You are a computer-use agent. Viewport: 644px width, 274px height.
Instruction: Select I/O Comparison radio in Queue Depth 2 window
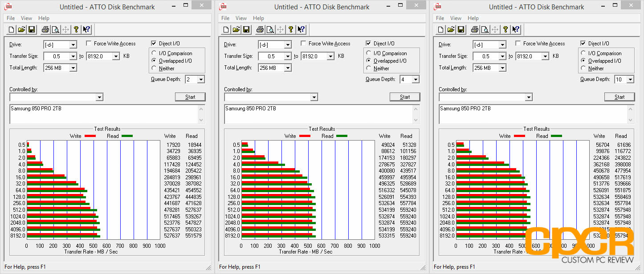[x=155, y=53]
